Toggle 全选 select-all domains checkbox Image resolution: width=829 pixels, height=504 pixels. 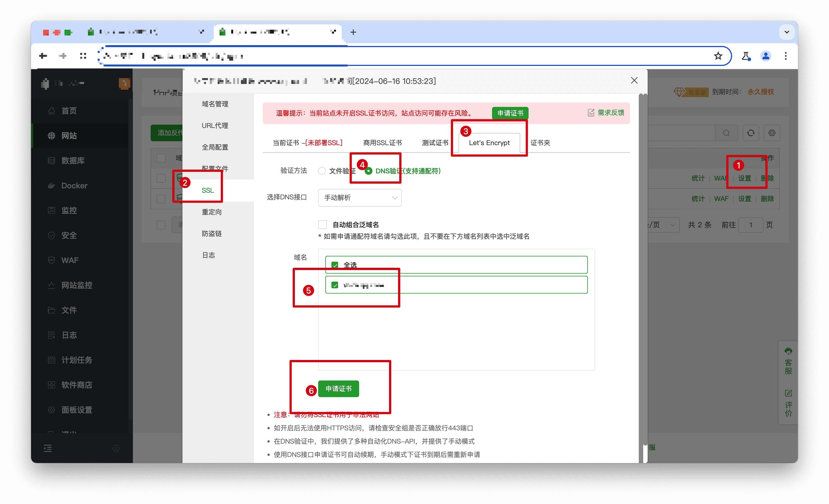pos(335,265)
